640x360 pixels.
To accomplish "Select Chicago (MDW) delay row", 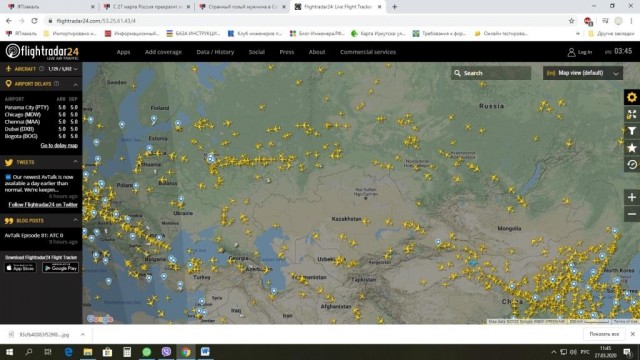I will coord(41,115).
